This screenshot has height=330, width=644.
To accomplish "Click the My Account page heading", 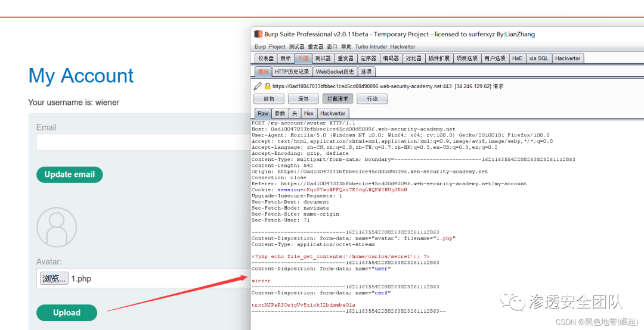I will [81, 76].
